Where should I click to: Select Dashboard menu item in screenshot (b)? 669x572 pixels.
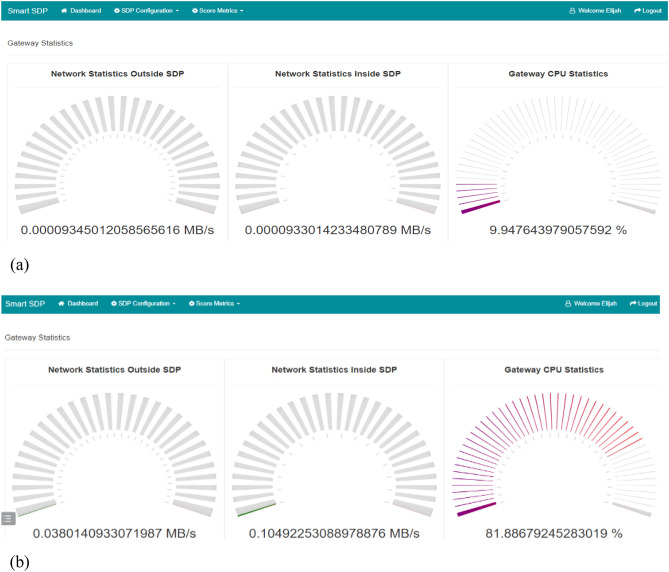click(x=82, y=303)
